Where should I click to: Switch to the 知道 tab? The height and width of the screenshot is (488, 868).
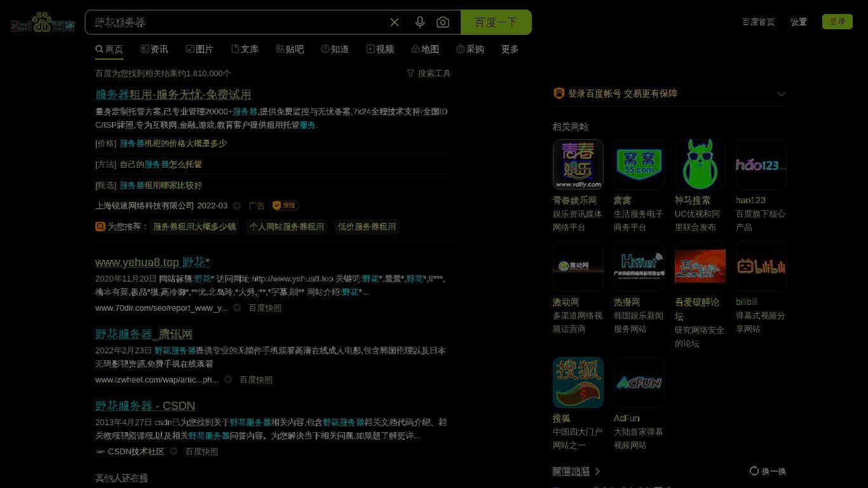click(335, 49)
